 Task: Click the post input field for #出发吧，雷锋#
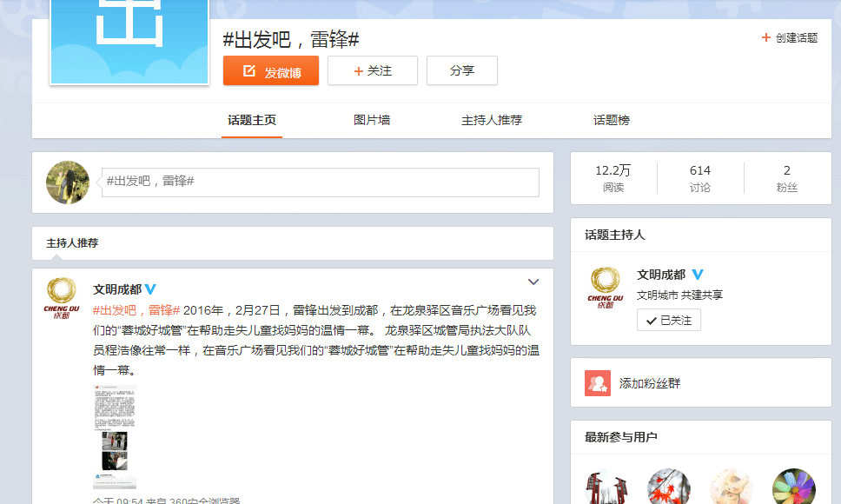coord(320,182)
